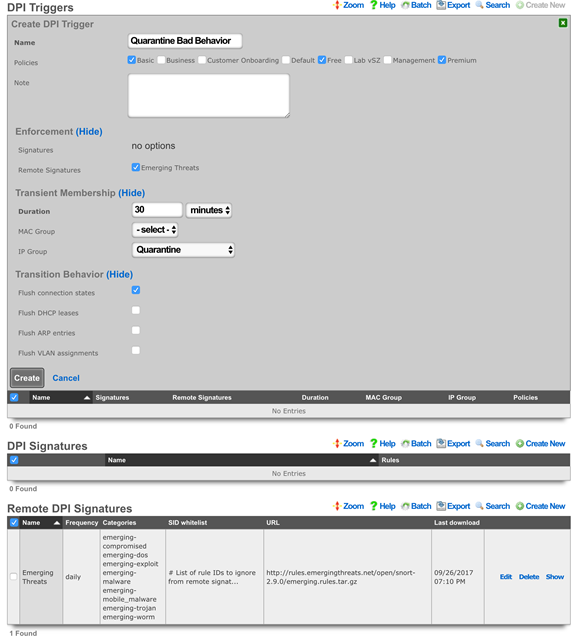585x641 pixels.
Task: Show the Emerging Threats signature details
Action: tap(555, 577)
